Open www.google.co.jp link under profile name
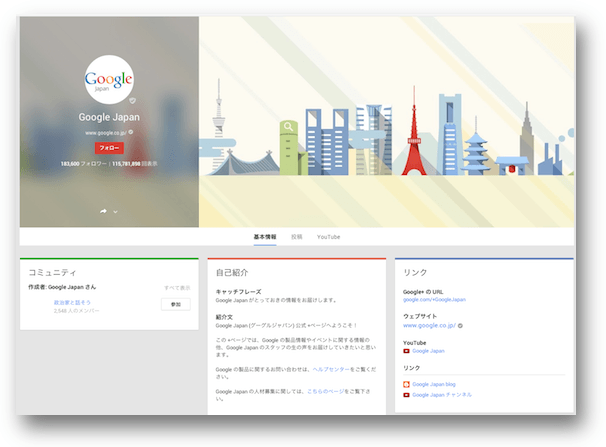 pos(106,133)
